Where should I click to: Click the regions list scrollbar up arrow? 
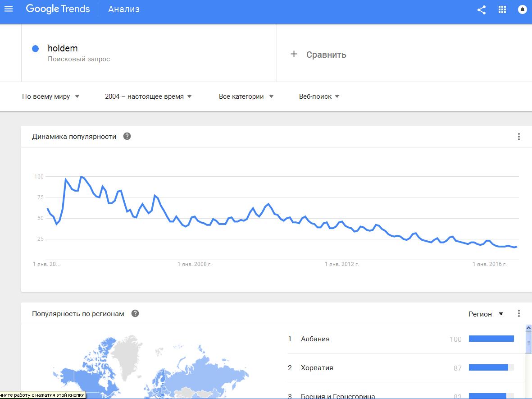click(528, 328)
